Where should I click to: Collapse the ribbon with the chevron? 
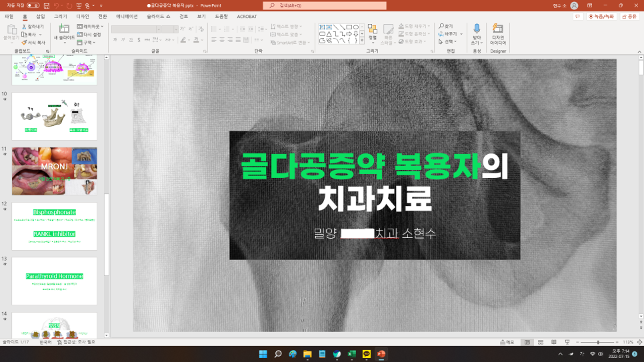click(639, 51)
